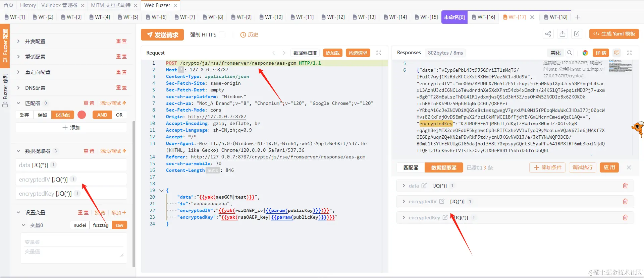This screenshot has height=278, width=644.
Task: Open the Fuzzer 序列 side panel
Action: tap(5, 90)
